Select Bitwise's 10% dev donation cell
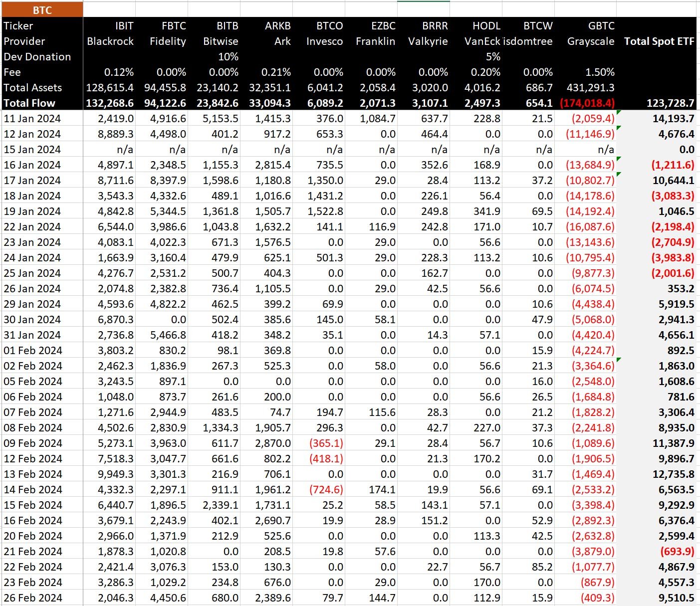 (229, 57)
